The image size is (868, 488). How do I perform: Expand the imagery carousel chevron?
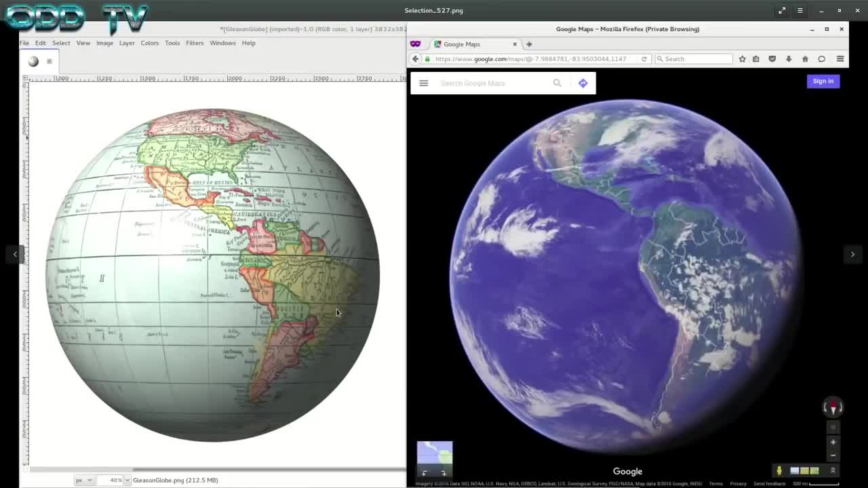tap(833, 470)
